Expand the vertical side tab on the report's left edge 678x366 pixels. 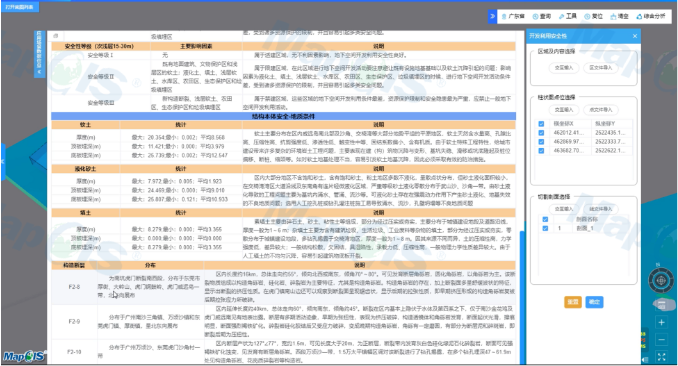(39, 54)
